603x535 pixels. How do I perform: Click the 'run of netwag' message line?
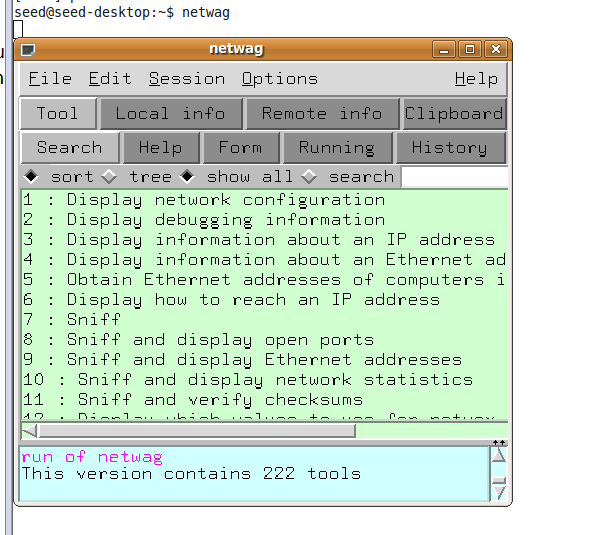(x=92, y=457)
